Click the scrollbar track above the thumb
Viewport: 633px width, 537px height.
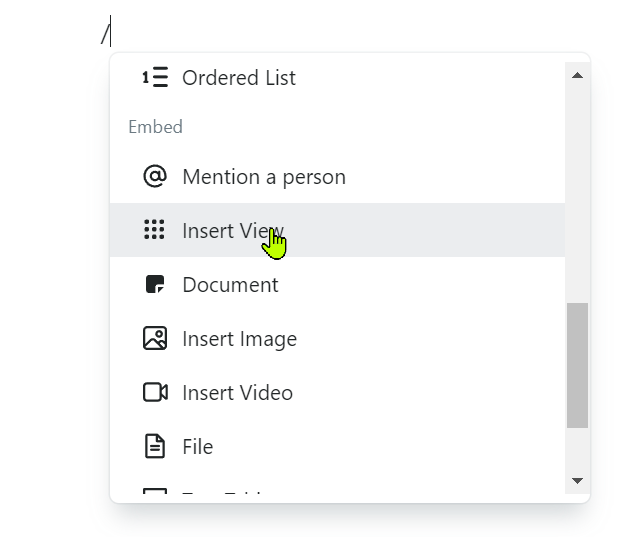[577, 190]
